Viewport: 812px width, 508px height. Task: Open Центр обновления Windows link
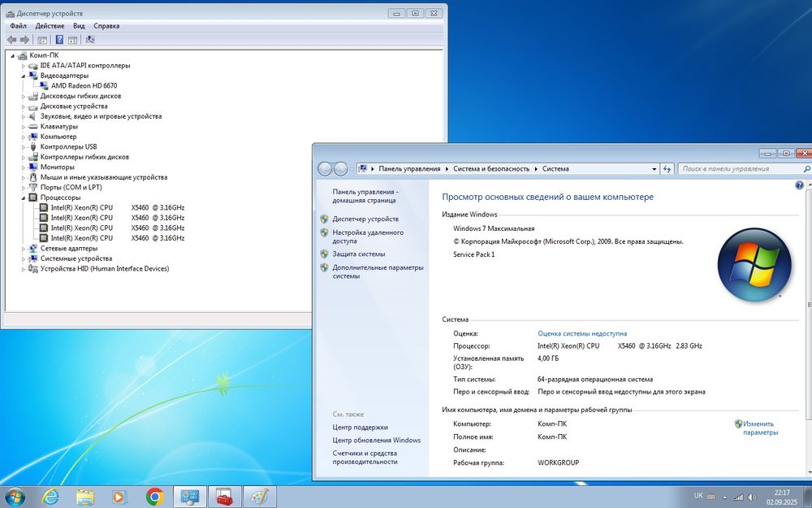[377, 440]
